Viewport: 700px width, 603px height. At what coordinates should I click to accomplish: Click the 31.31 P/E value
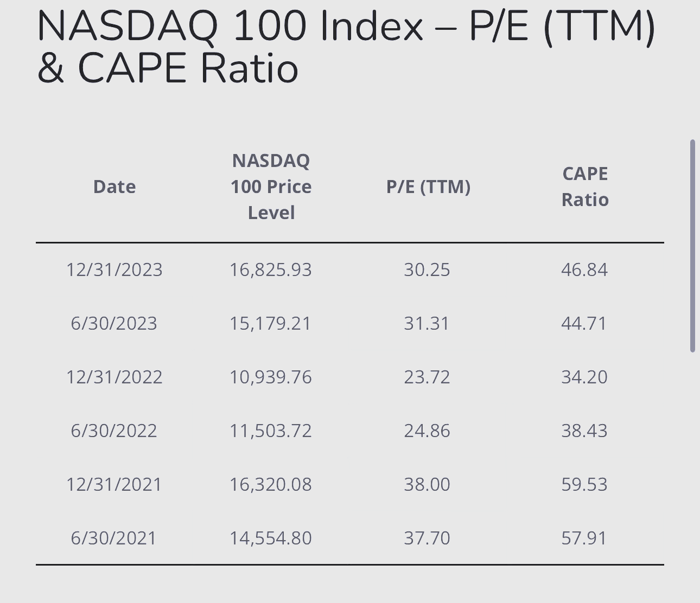[427, 323]
